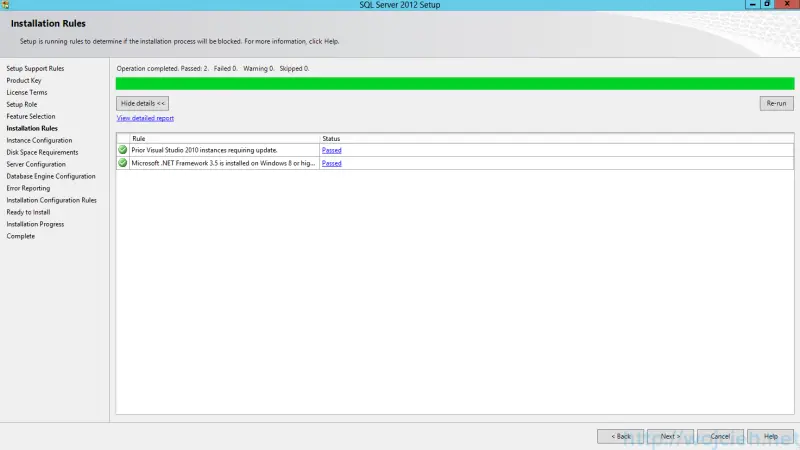
Task: Click the green check icon for .NET Framework 3.5 rule
Action: pos(122,163)
